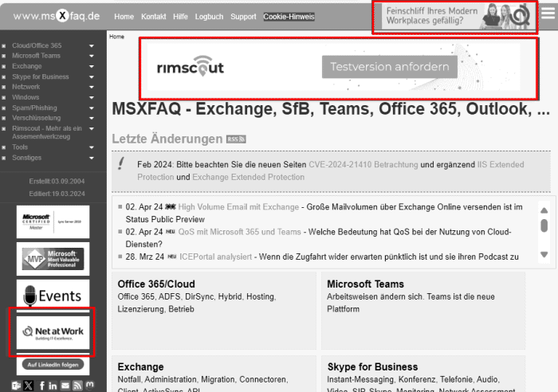Open Support in the top navigation
Image resolution: width=558 pixels, height=392 pixels.
[243, 17]
